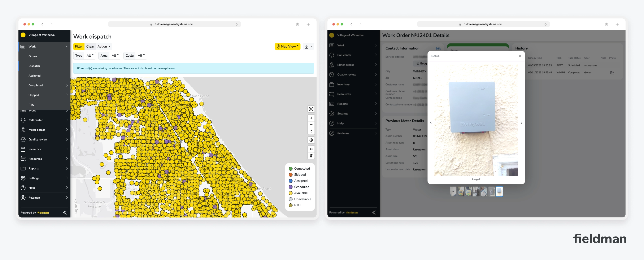
Task: Show next image in the gallery
Action: point(522,123)
